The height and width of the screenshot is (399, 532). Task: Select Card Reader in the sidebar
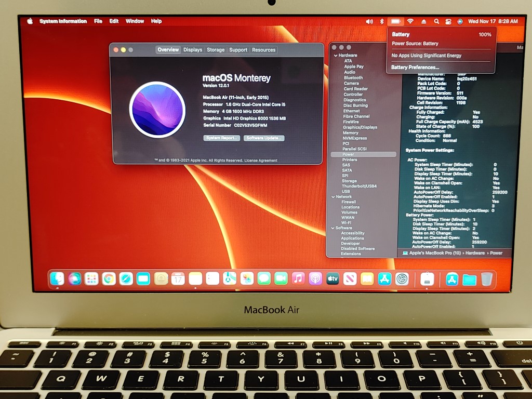tap(355, 89)
